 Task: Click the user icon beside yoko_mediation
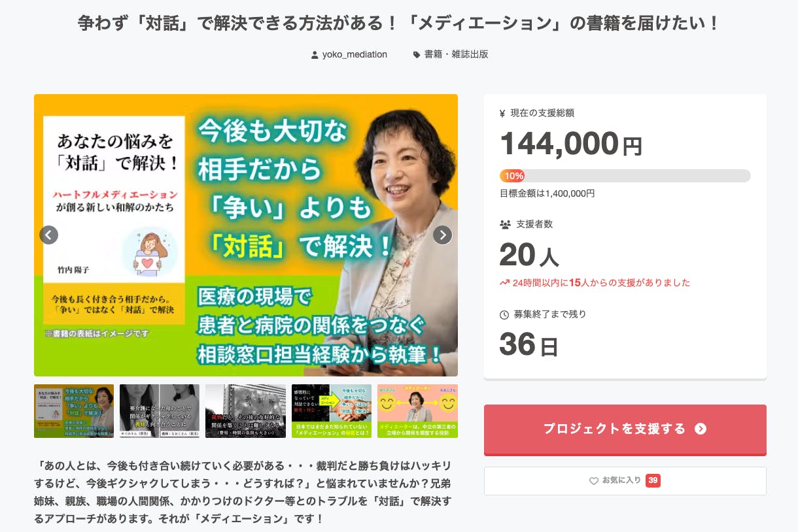click(x=315, y=55)
